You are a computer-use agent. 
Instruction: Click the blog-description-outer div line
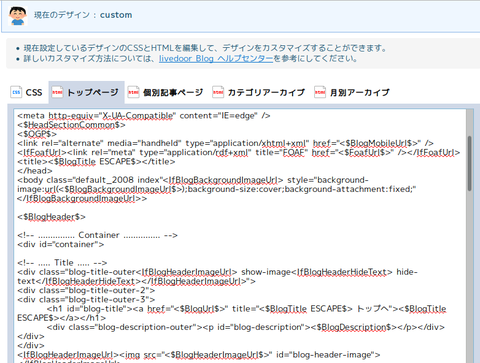(246, 327)
